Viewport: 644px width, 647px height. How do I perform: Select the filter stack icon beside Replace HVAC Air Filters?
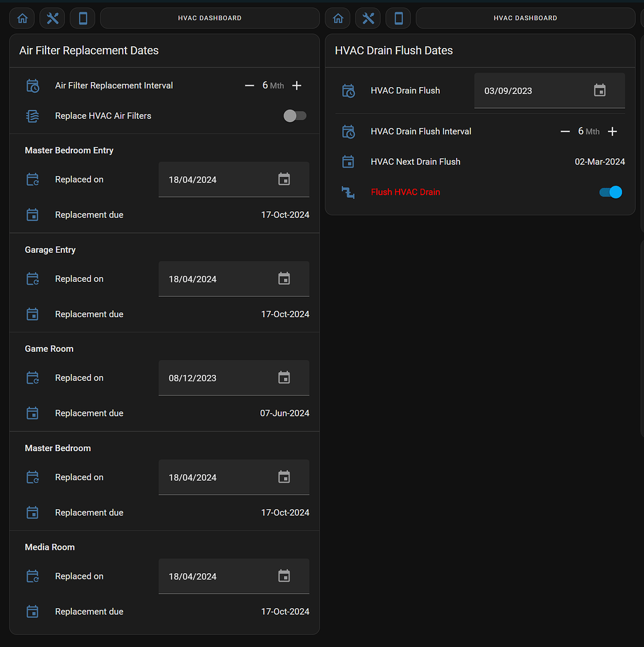click(x=32, y=116)
